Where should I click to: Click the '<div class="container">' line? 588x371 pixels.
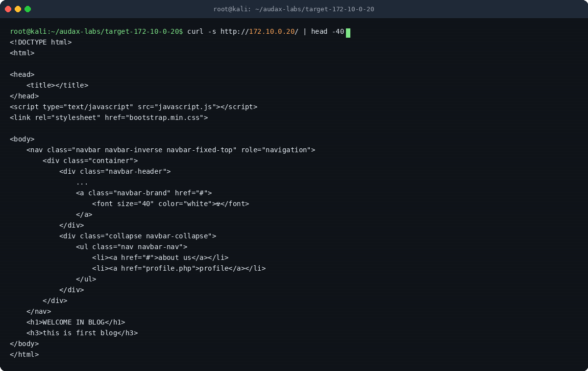pos(90,161)
